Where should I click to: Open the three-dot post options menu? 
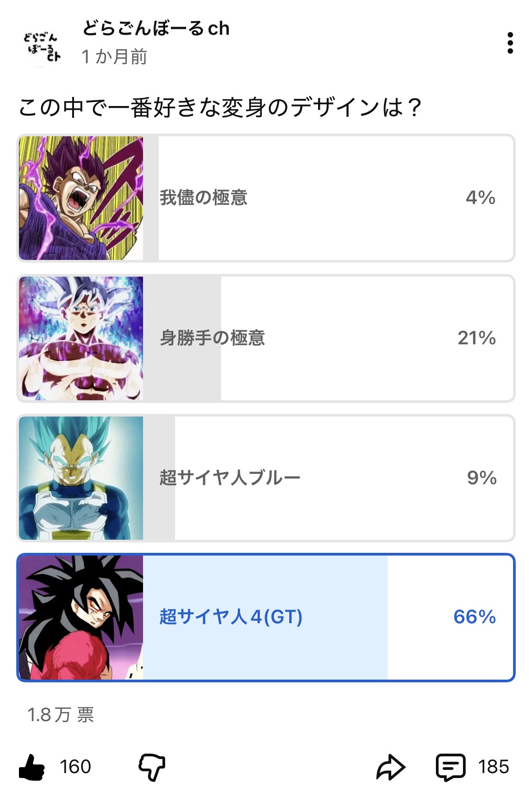tap(510, 43)
